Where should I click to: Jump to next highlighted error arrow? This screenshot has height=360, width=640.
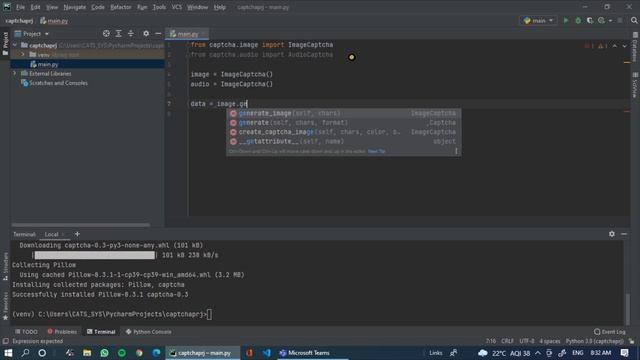[624, 46]
